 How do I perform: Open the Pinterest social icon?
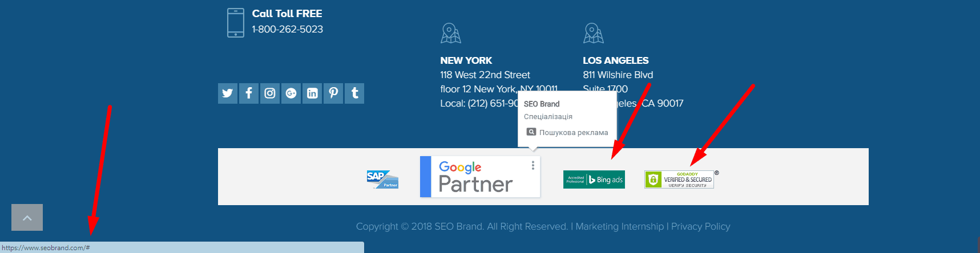(333, 93)
